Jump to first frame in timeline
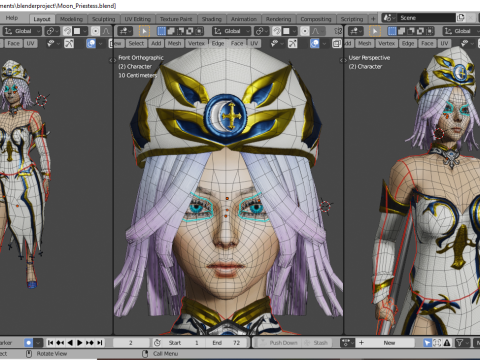The width and height of the screenshot is (480, 360). (50, 342)
